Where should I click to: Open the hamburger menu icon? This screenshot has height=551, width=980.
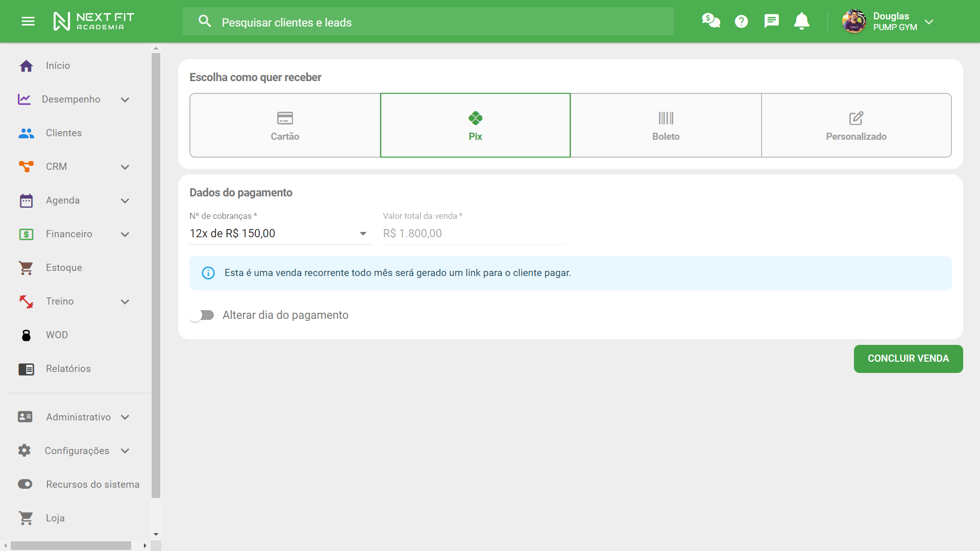[x=28, y=21]
